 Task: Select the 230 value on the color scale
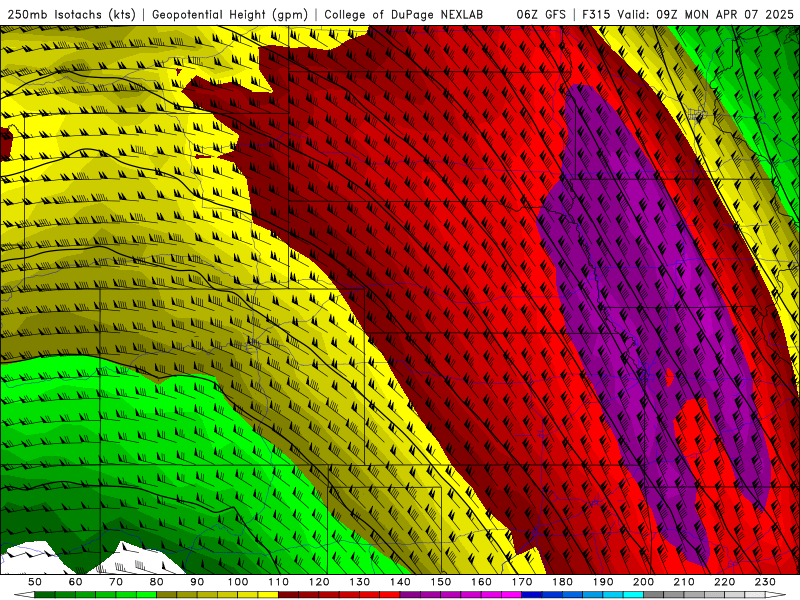(765, 582)
